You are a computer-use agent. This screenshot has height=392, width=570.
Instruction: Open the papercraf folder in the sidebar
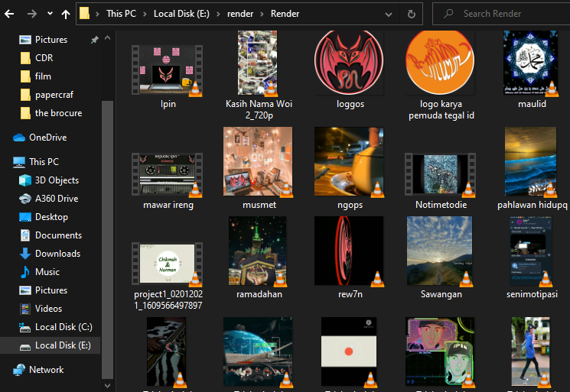pos(47,95)
